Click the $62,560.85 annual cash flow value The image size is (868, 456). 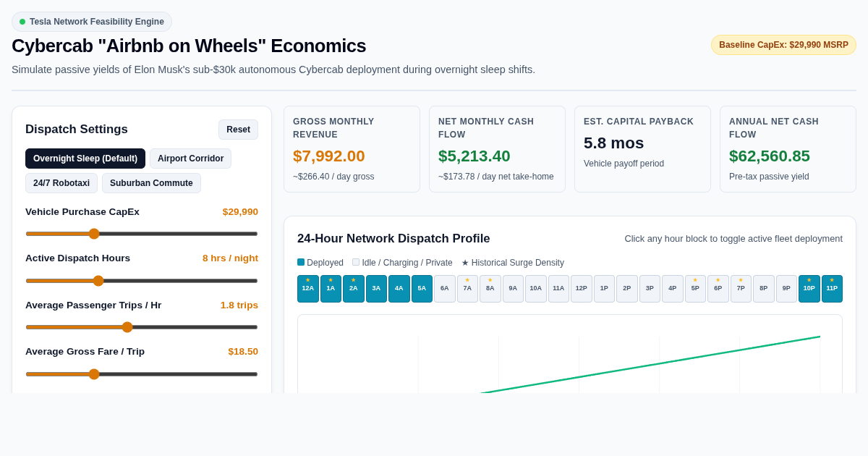coord(770,156)
